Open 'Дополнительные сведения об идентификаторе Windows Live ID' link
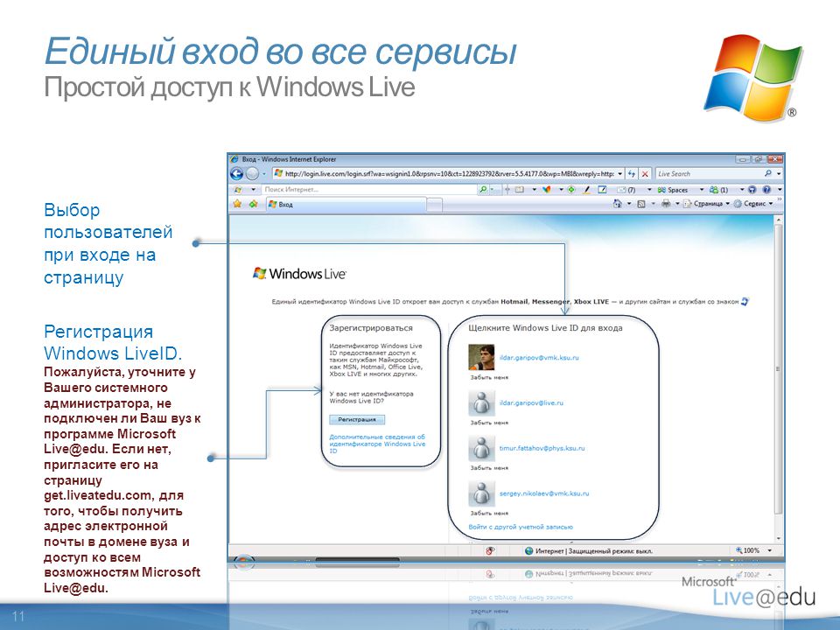Image resolution: width=840 pixels, height=630 pixels. tap(377, 444)
